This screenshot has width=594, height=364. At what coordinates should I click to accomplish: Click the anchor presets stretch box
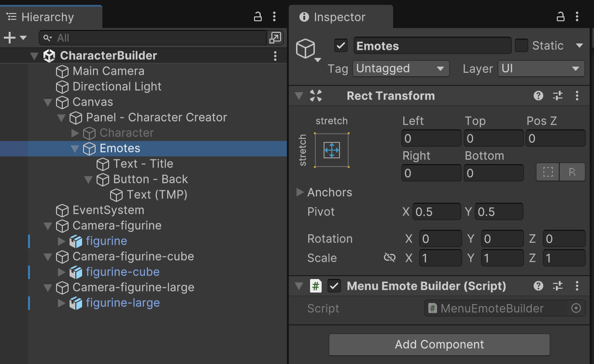[x=331, y=150]
